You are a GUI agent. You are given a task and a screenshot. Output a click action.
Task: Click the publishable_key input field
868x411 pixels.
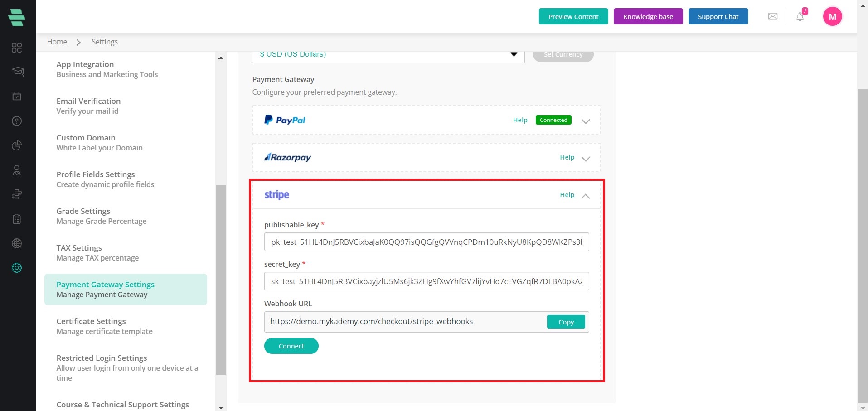[427, 242]
